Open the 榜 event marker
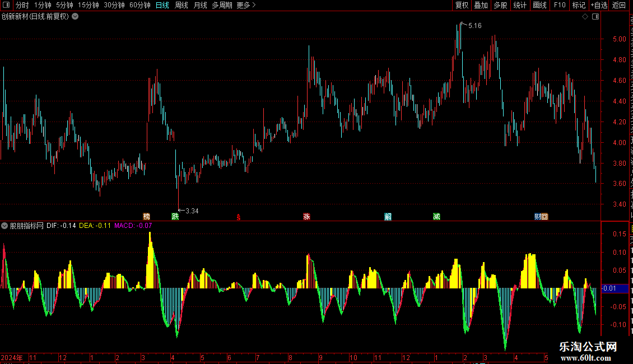This screenshot has width=633, height=364. coord(147,217)
